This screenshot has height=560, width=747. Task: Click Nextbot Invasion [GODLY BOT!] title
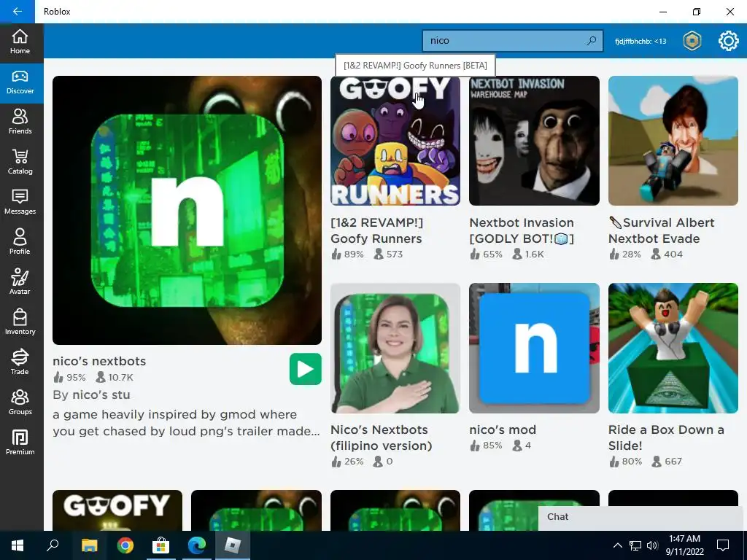pos(522,230)
